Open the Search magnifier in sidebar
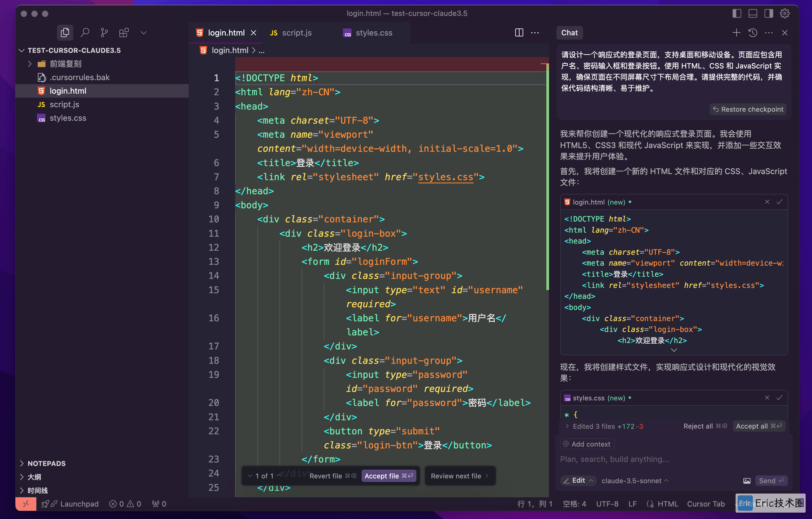This screenshot has height=519, width=812. tap(85, 33)
